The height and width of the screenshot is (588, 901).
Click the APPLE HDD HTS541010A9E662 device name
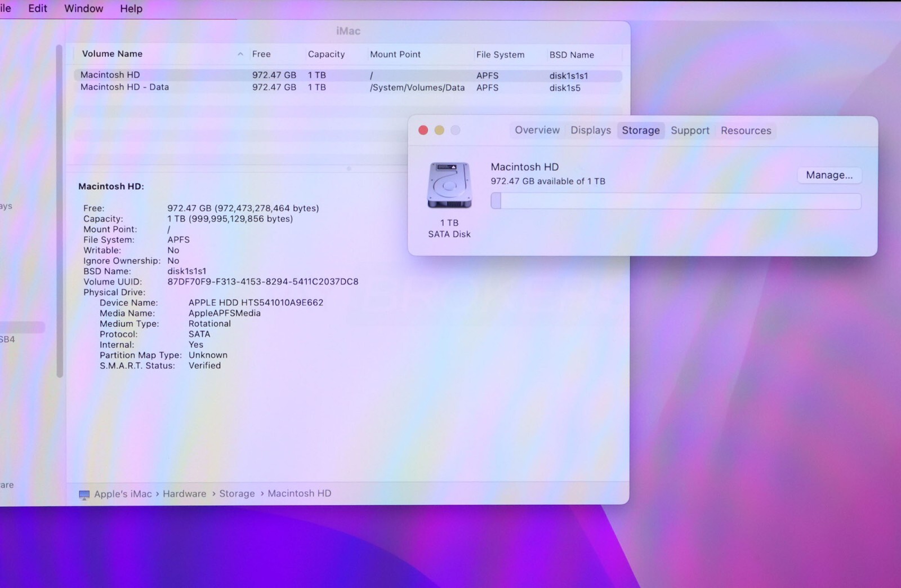tap(256, 302)
